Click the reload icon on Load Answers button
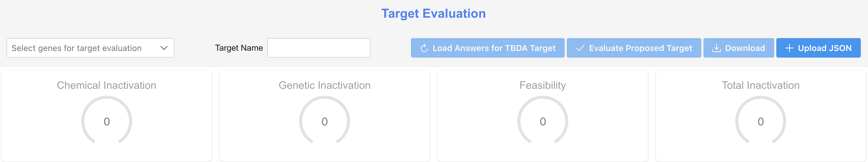Screen dimensions: 868x162 tap(424, 48)
